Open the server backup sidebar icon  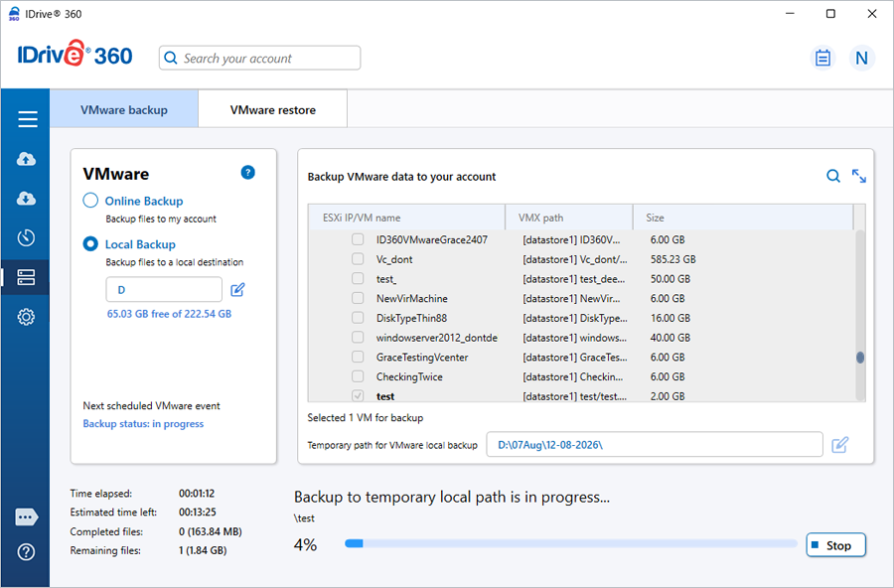coord(26,277)
